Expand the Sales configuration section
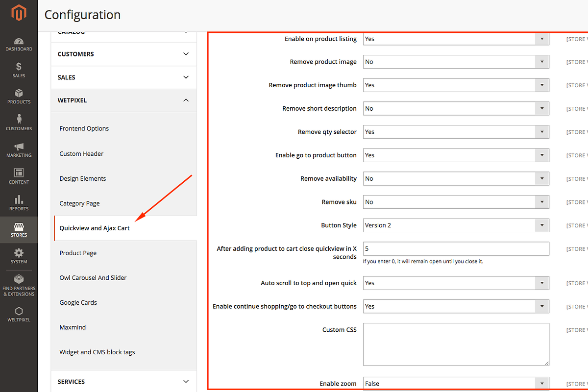The height and width of the screenshot is (392, 588). point(124,77)
